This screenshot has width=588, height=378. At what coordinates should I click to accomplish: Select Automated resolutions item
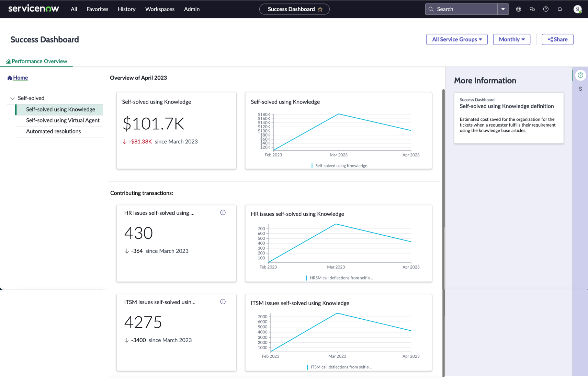[x=59, y=131]
